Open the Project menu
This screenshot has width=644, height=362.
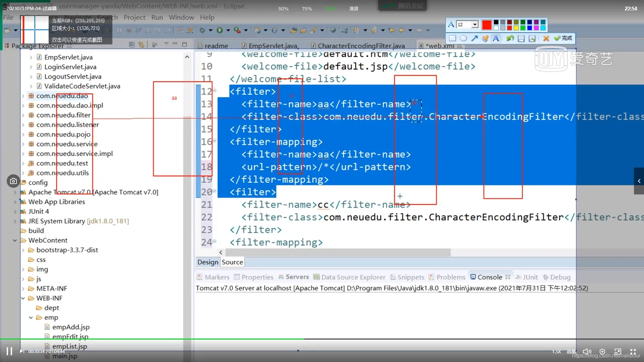click(x=134, y=17)
